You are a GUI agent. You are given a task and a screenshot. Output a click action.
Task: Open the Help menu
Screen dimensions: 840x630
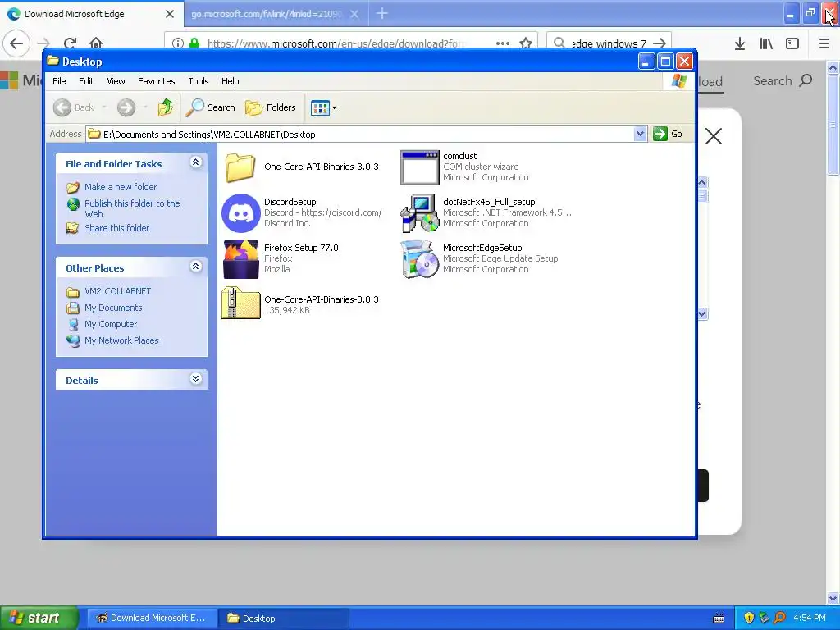231,81
